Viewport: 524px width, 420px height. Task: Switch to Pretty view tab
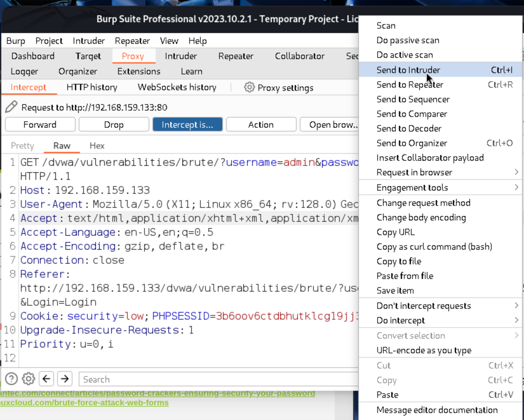click(22, 146)
